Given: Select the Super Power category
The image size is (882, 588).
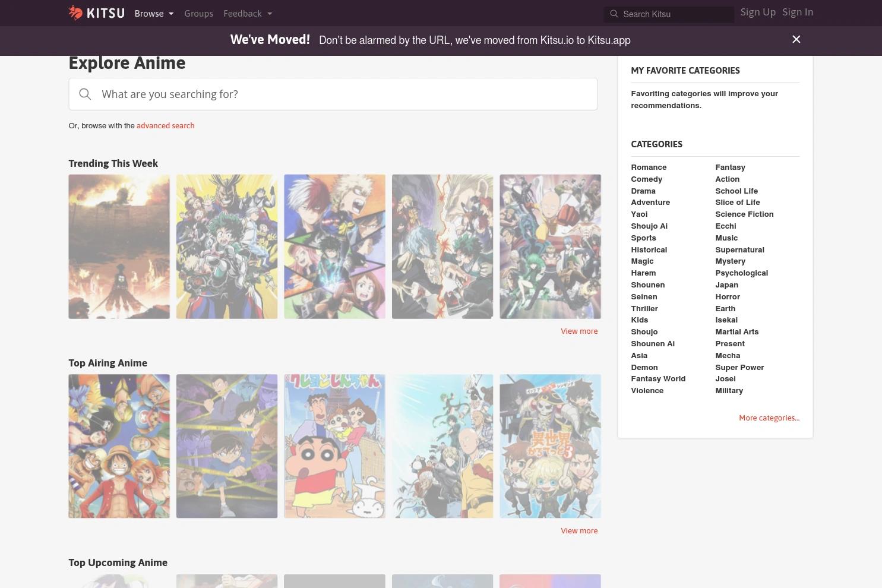Looking at the screenshot, I should [739, 367].
